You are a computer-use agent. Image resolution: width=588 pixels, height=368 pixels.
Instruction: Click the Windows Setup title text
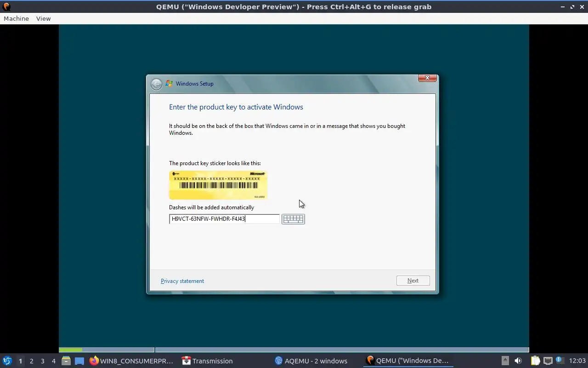[195, 84]
